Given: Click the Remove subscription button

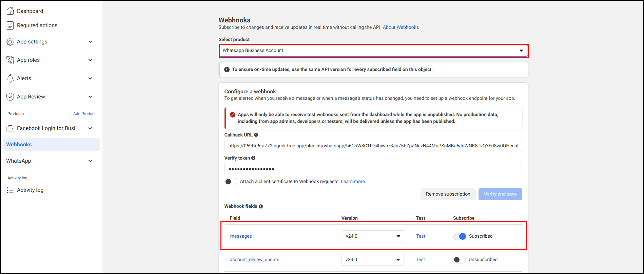Looking at the screenshot, I should click(448, 194).
